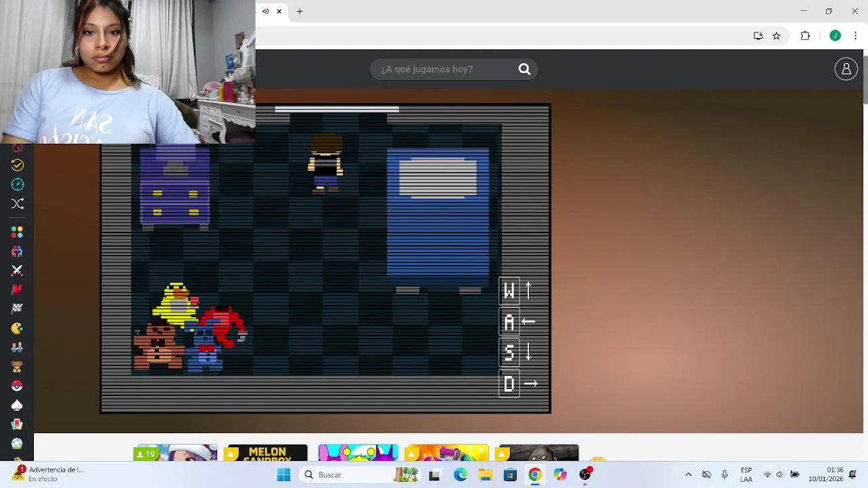This screenshot has width=868, height=488.
Task: Open the notifications bell icon
Action: pyautogui.click(x=853, y=474)
